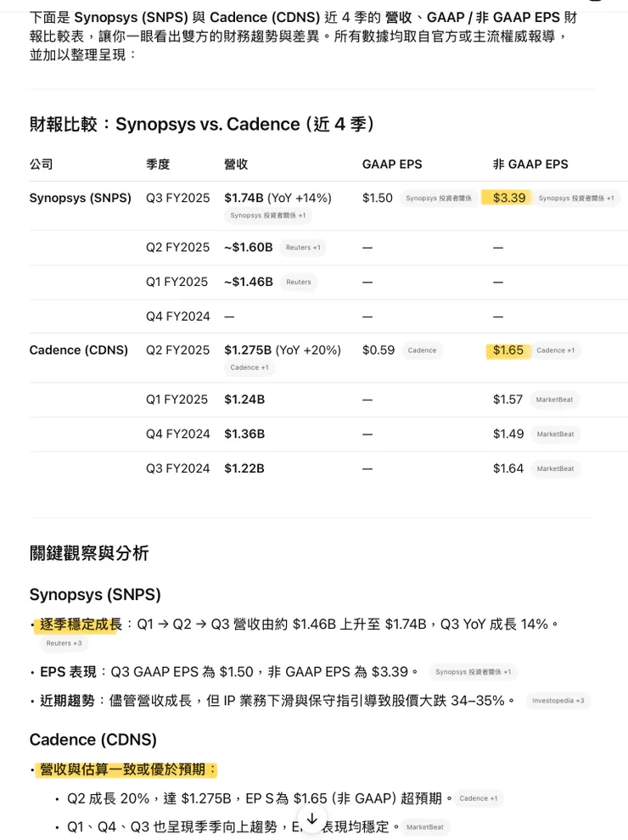
Task: Open Reuters citation beside ~$1.46B
Action: click(298, 282)
